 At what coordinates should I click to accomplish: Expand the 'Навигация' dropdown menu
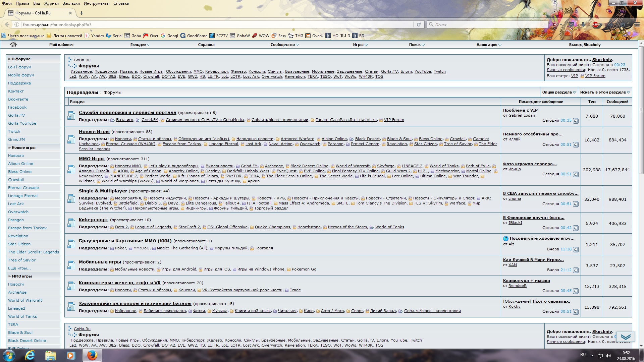click(489, 45)
